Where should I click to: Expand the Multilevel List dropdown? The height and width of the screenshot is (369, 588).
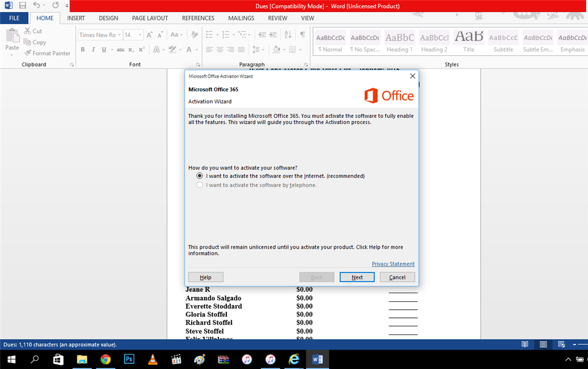(x=249, y=35)
